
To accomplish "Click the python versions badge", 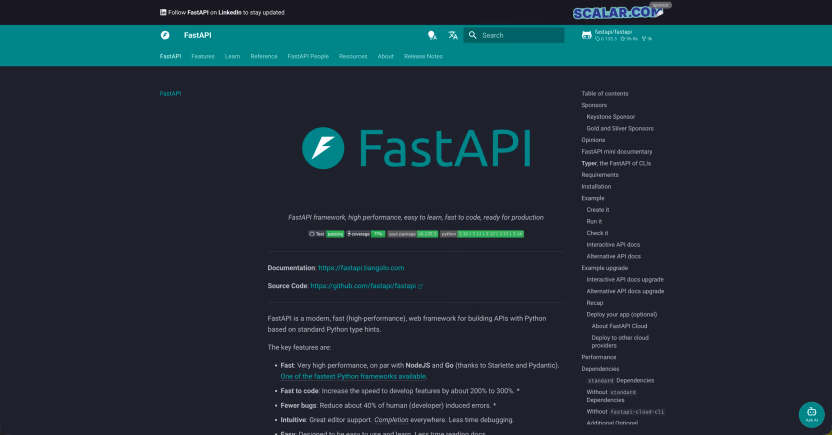I will [x=482, y=234].
